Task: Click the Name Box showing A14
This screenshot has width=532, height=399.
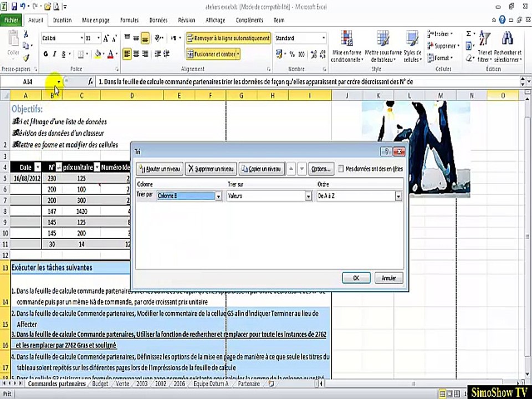Action: point(28,82)
